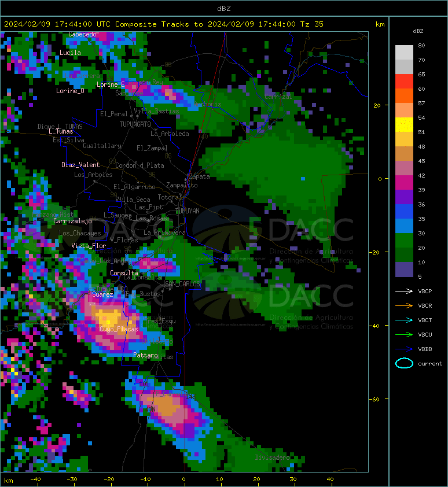Click the 'Lucila' map label
The image size is (448, 487).
pyautogui.click(x=70, y=53)
